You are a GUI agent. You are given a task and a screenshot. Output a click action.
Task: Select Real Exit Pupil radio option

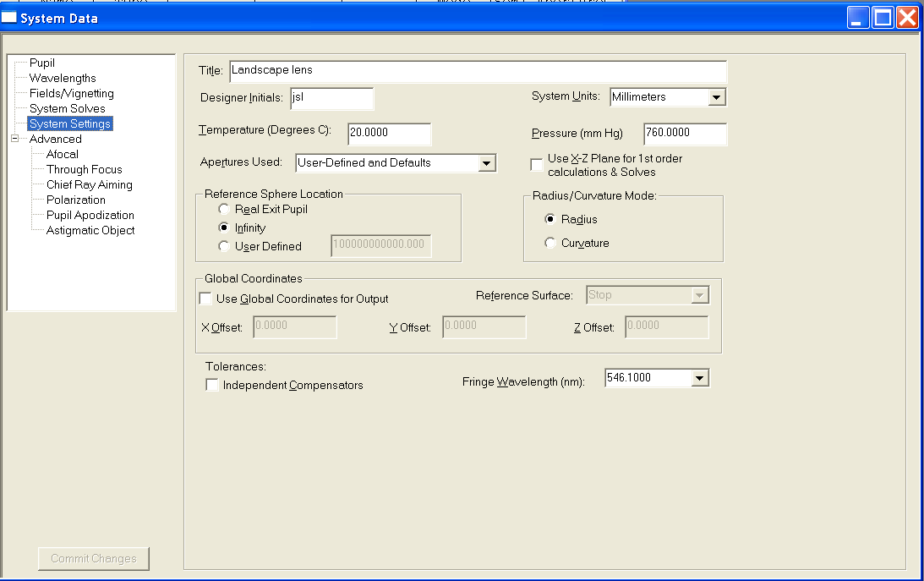223,209
